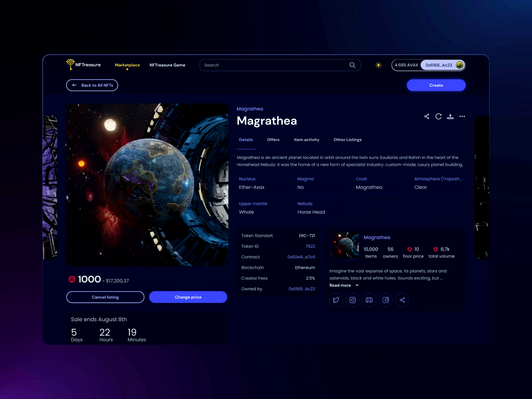Screen dimensions: 532x399
Task: Download the Magrathea artwork
Action: (x=450, y=116)
